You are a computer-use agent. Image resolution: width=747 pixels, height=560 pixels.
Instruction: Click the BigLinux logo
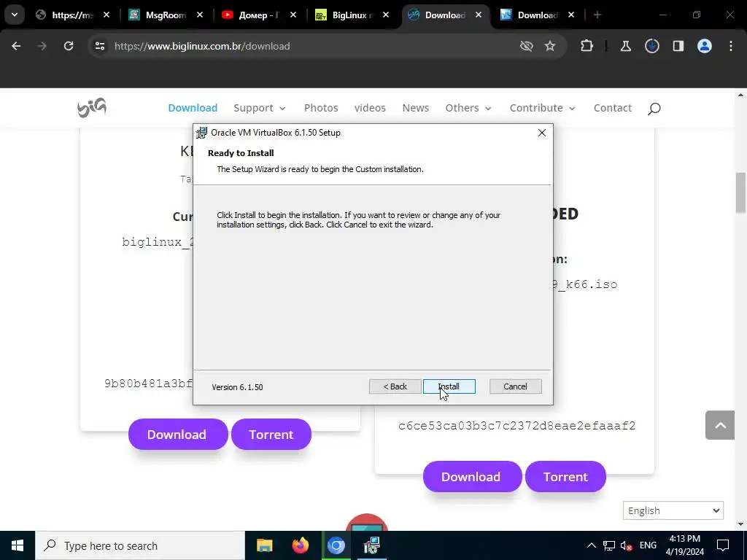pyautogui.click(x=92, y=108)
